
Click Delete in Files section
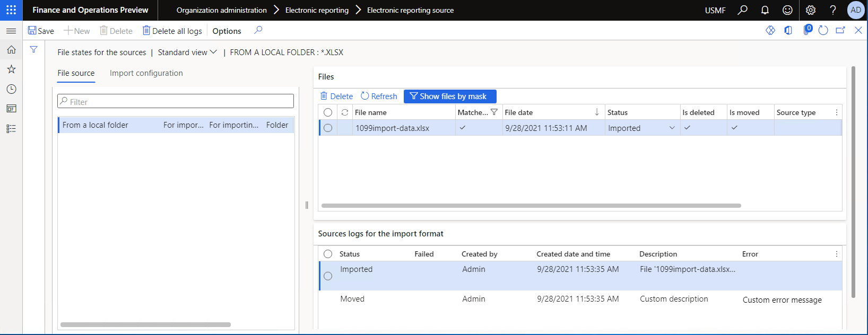336,96
